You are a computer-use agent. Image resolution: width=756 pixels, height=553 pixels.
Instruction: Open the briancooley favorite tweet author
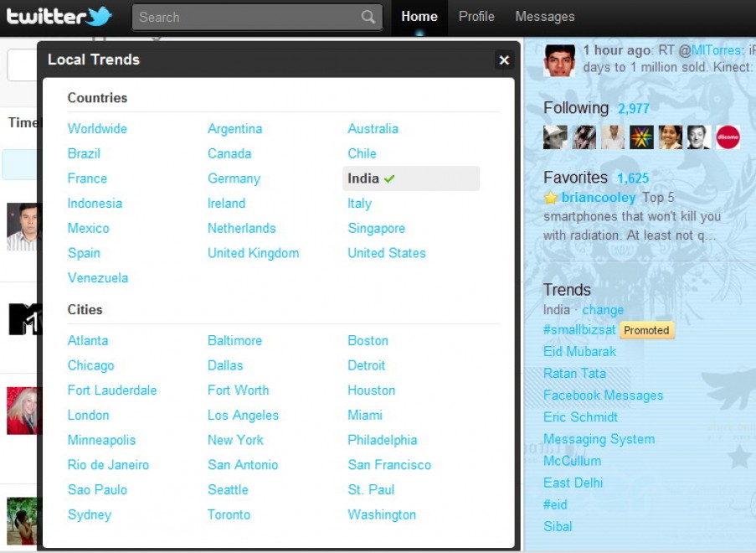point(599,198)
